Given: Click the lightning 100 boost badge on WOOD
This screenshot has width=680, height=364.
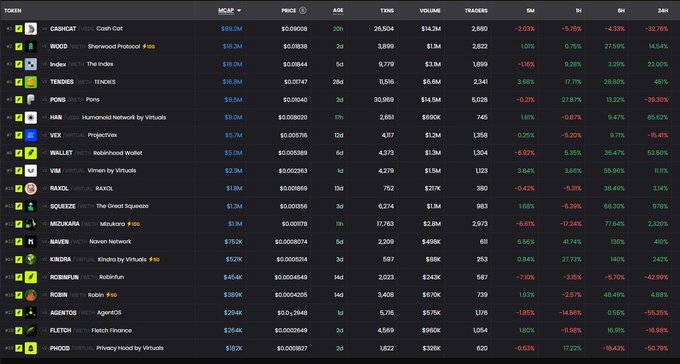Looking at the screenshot, I should point(148,46).
